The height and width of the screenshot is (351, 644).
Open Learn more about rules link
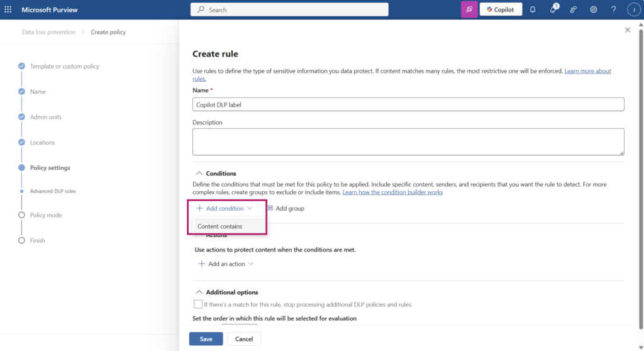click(x=588, y=70)
